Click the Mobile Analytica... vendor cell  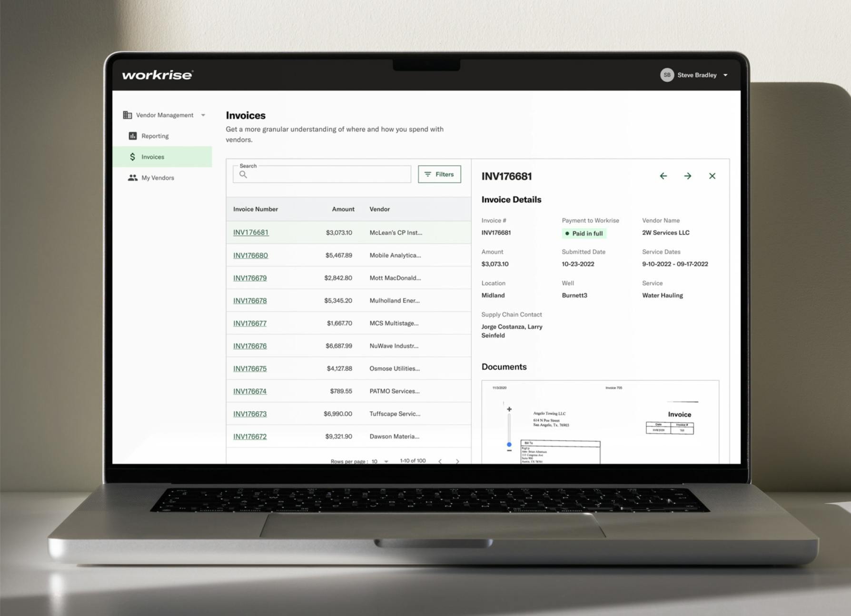[396, 256]
